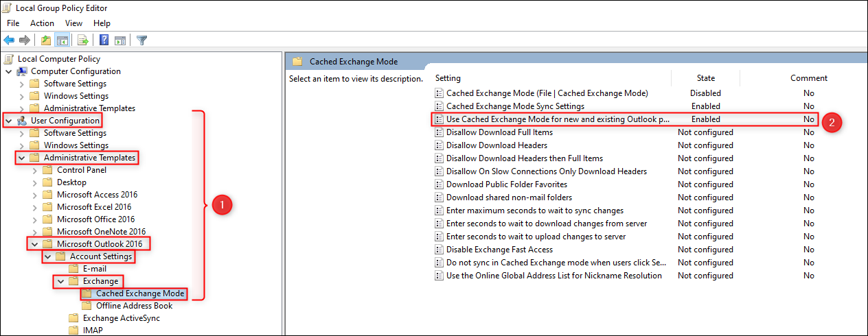Click the Computer Configuration computer icon
The width and height of the screenshot is (868, 336).
22,71
